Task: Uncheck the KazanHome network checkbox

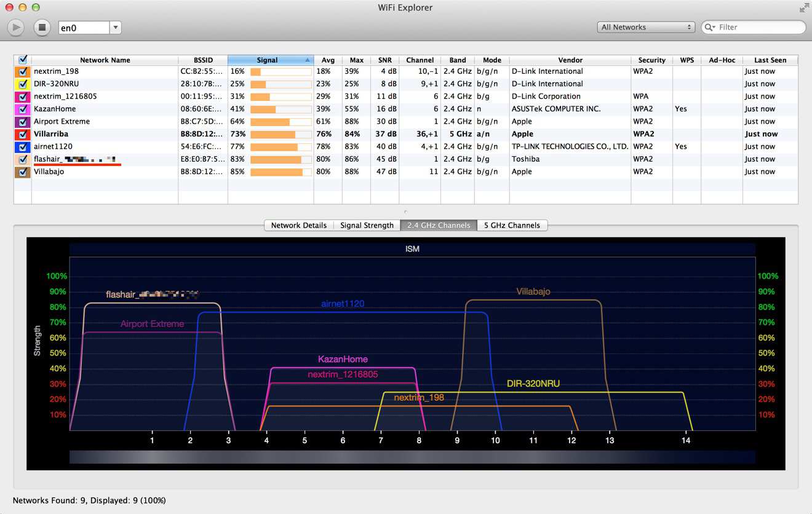Action: 23,109
